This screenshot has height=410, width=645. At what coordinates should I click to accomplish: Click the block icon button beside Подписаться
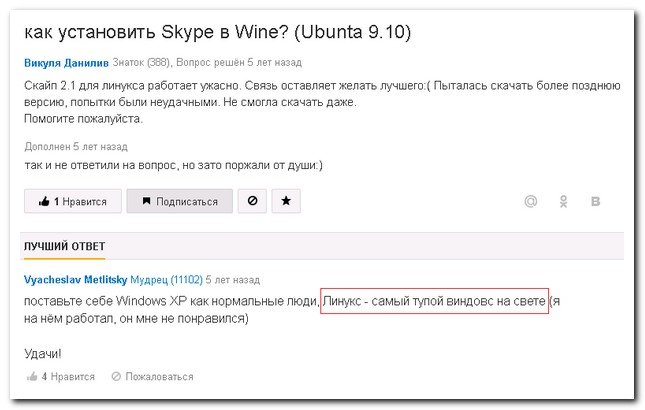pos(251,201)
